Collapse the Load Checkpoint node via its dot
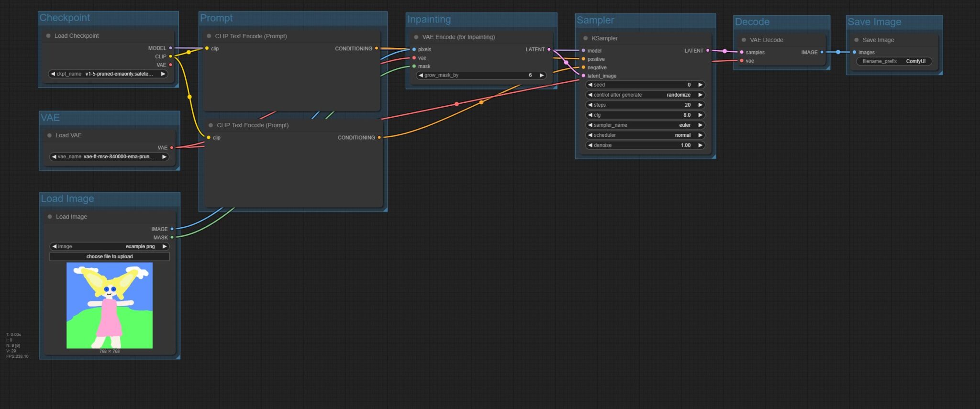The width and height of the screenshot is (980, 409). (x=48, y=36)
